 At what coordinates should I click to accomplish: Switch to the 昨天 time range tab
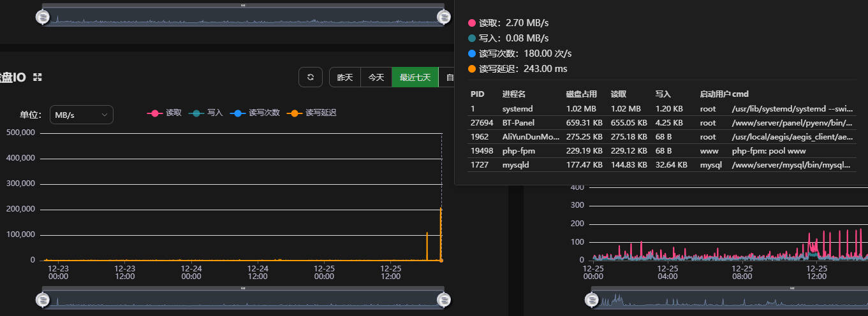344,78
